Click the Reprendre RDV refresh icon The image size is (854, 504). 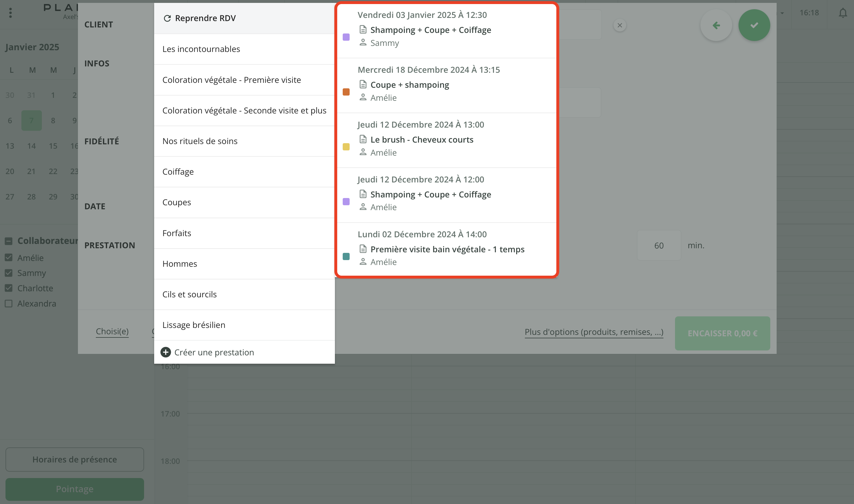[x=167, y=18]
